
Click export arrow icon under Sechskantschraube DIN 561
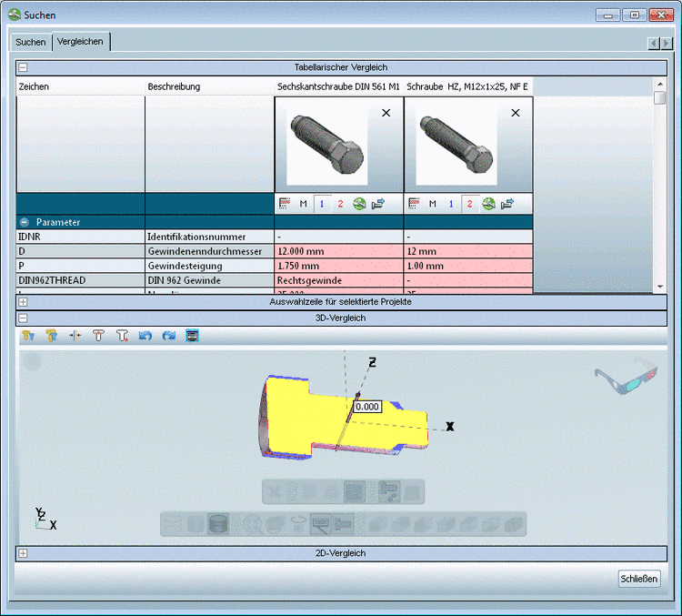[378, 204]
